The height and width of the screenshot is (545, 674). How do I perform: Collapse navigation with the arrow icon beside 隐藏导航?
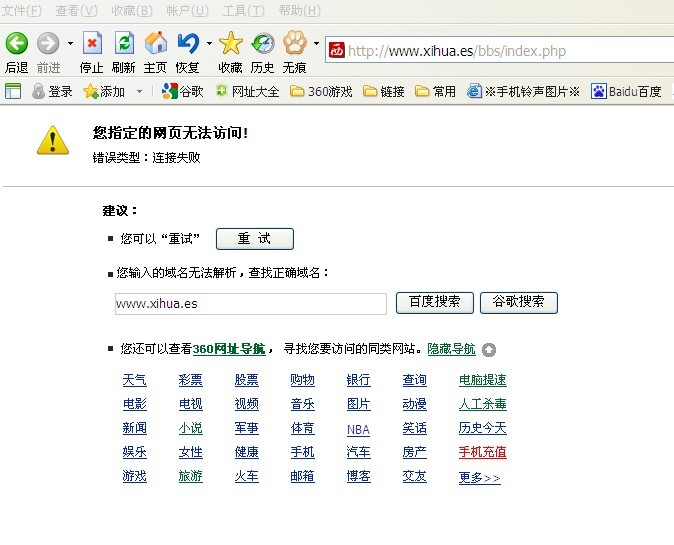488,350
